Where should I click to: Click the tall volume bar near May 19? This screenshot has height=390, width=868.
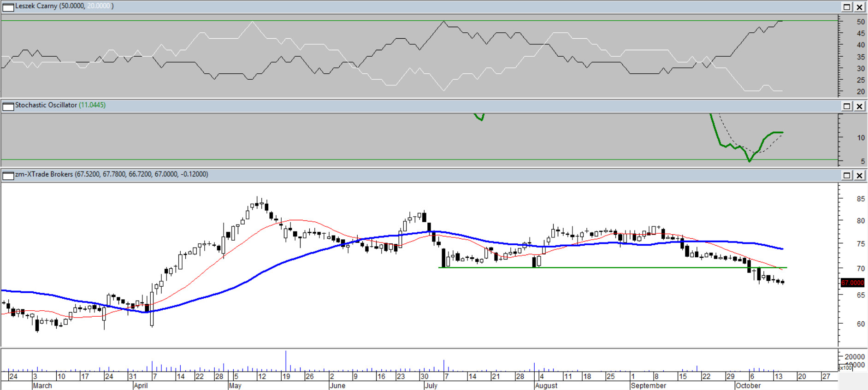(x=286, y=361)
